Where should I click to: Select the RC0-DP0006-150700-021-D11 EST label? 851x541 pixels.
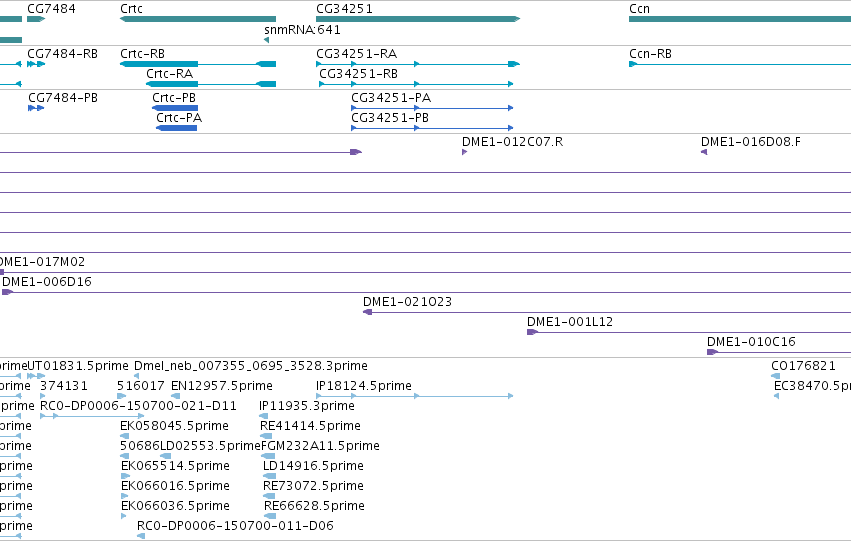(138, 406)
